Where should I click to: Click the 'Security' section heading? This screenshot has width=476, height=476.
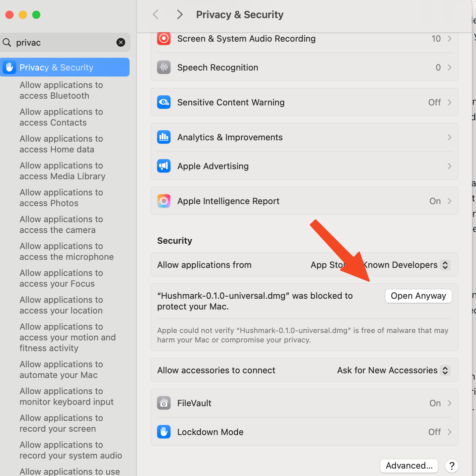[175, 241]
